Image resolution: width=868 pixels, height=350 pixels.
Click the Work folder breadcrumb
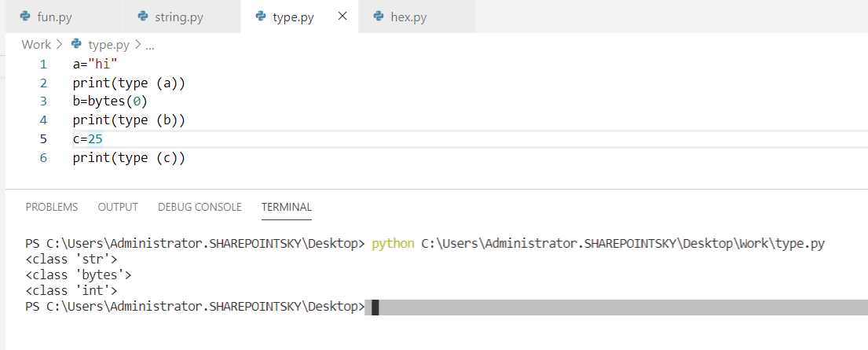[x=36, y=45]
